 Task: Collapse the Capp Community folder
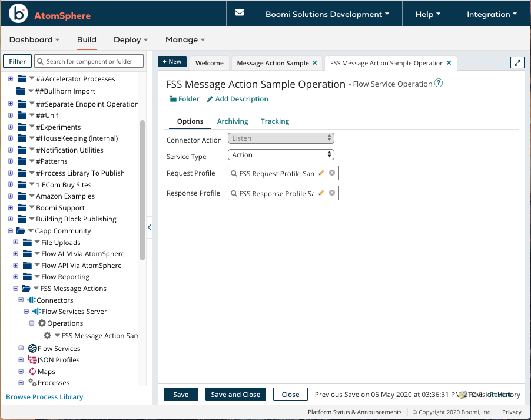(x=11, y=231)
